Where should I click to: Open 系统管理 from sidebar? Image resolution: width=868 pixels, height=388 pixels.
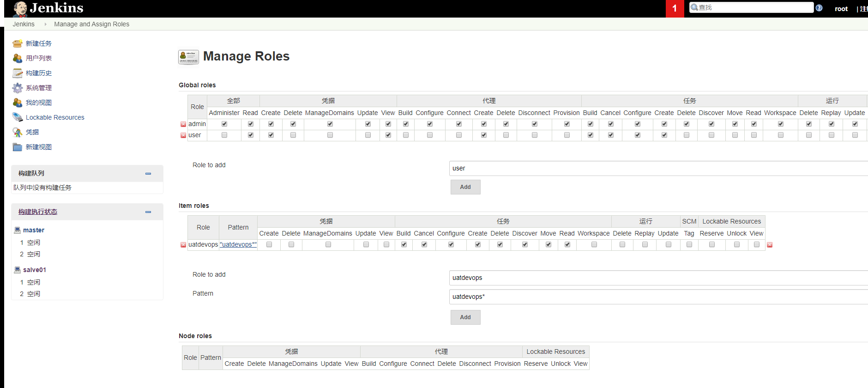point(39,88)
